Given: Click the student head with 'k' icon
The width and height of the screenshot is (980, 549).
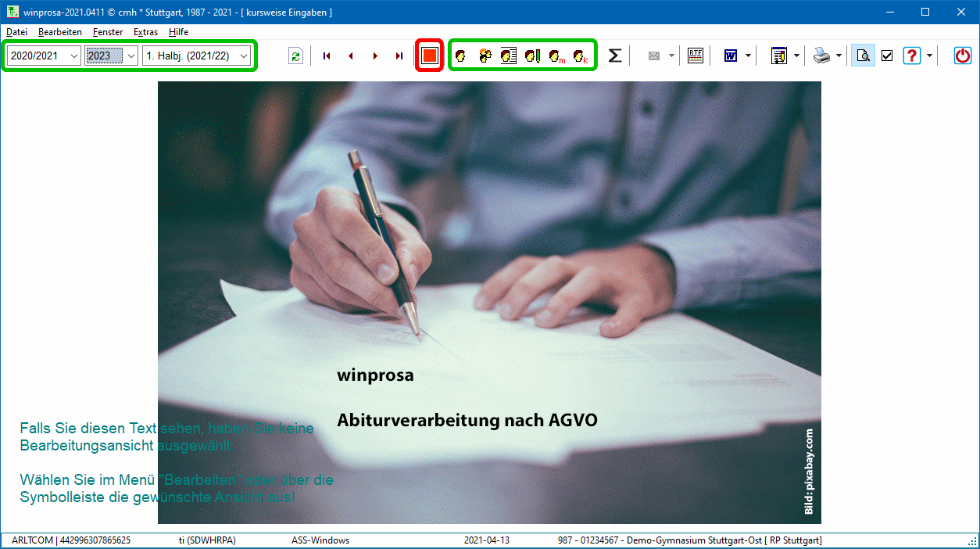Looking at the screenshot, I should click(580, 56).
